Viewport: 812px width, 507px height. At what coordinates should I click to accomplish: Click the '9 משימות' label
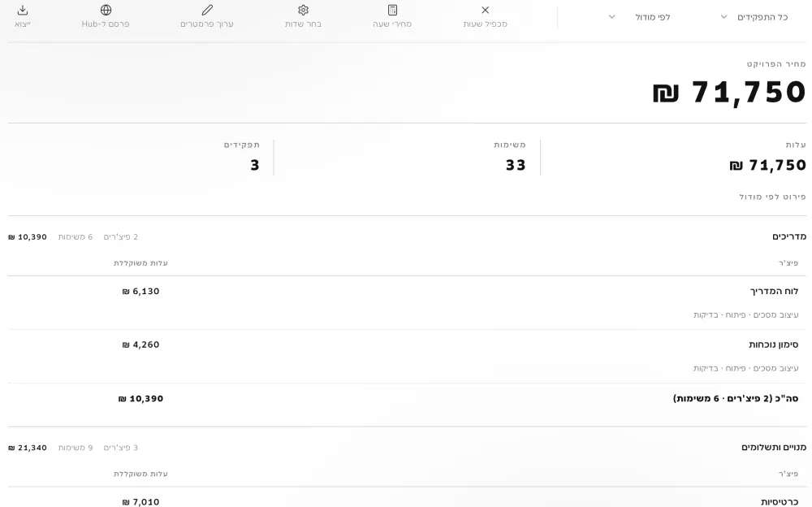point(76,448)
